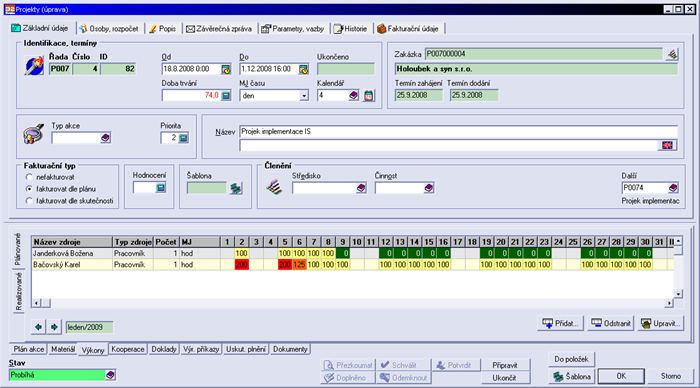Switch to Základní údaje tab

40,28
